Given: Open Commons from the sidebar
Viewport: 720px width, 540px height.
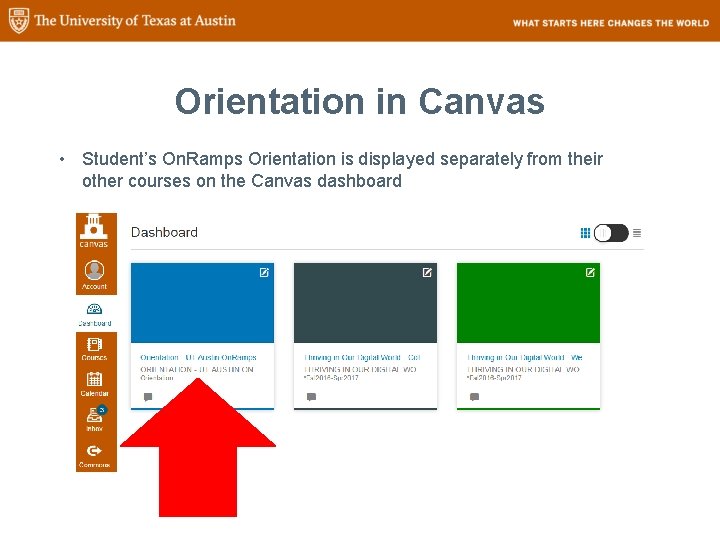Looking at the screenshot, I should 95,456.
